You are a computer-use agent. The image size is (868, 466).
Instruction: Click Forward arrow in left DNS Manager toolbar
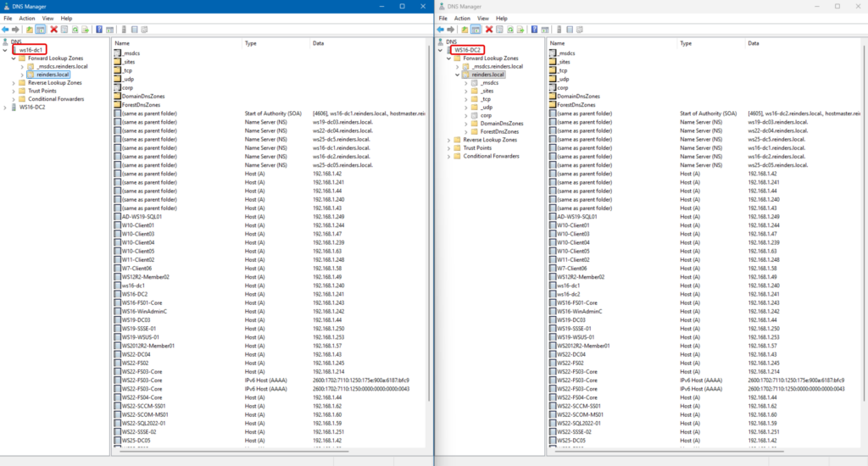[15, 30]
